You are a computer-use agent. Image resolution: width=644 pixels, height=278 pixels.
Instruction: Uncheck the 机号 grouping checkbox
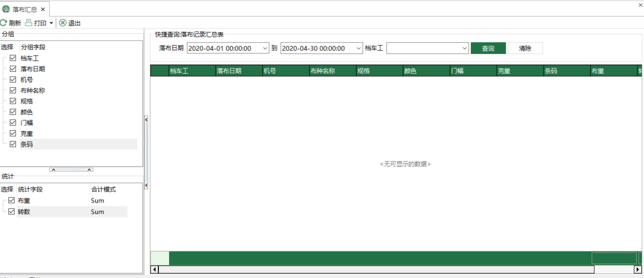click(13, 80)
